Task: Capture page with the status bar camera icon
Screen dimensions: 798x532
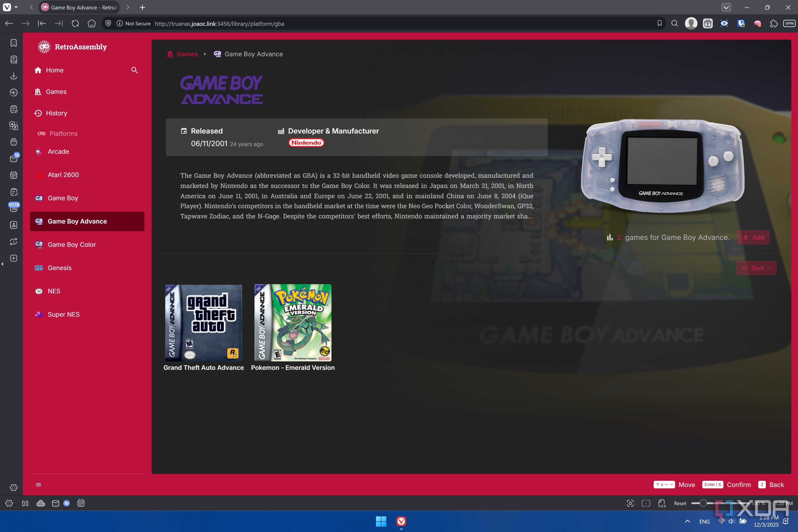Action: [630, 503]
